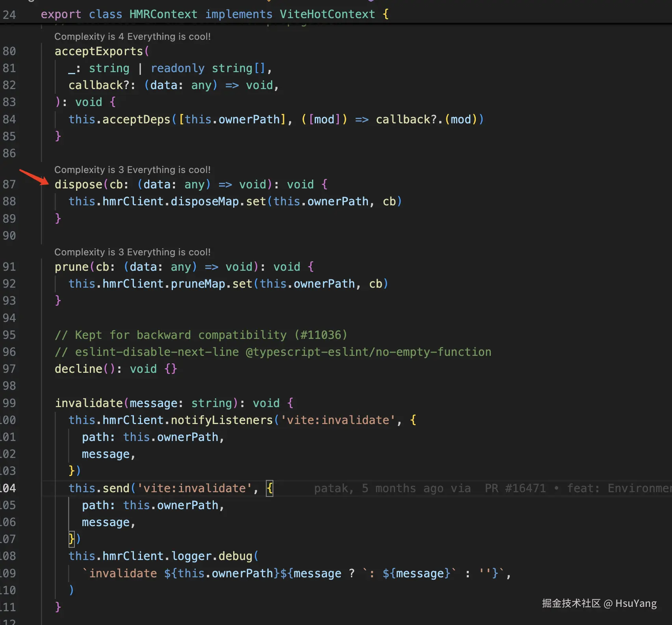The width and height of the screenshot is (672, 625).
Task: Click the 'Complexity is 4 Everything is cool!' CodeLens
Action: 132,37
